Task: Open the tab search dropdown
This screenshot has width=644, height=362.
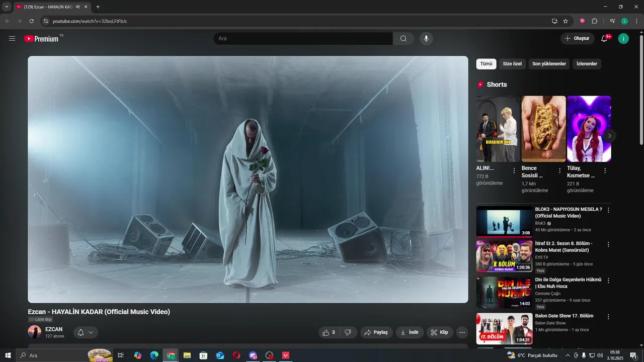Action: pyautogui.click(x=7, y=7)
